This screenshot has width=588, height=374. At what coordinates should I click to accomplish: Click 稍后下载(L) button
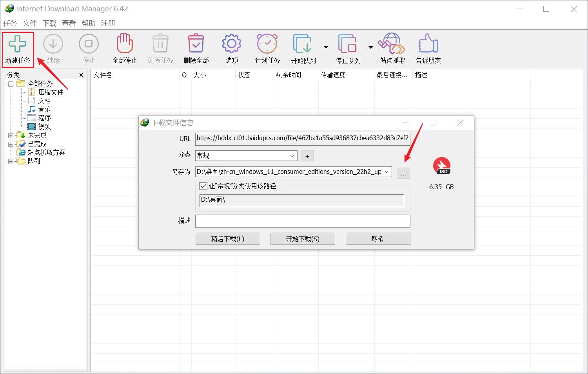[x=228, y=239]
